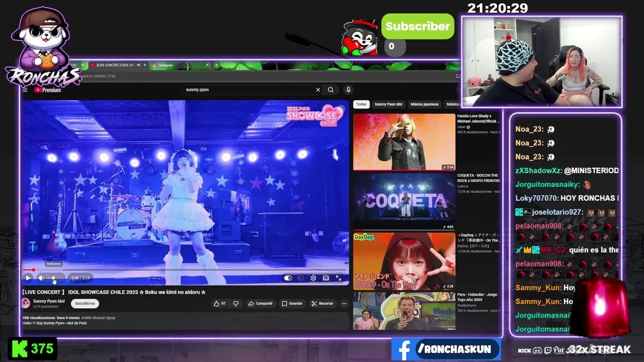This screenshot has width=644, height=362.
Task: Open the Peru Habacilar video thumbnail
Action: [x=404, y=311]
